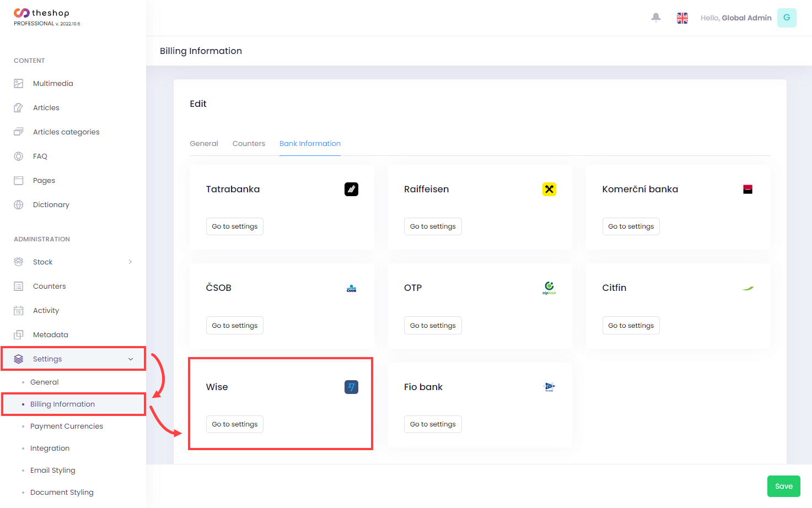Open Billing Information under Settings
Image resolution: width=812 pixels, height=508 pixels.
point(62,404)
